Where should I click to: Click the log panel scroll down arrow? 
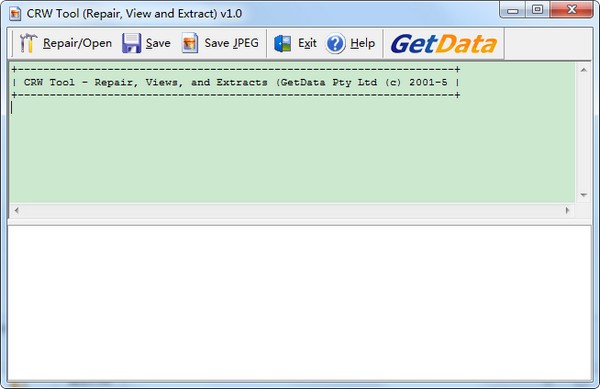click(584, 195)
